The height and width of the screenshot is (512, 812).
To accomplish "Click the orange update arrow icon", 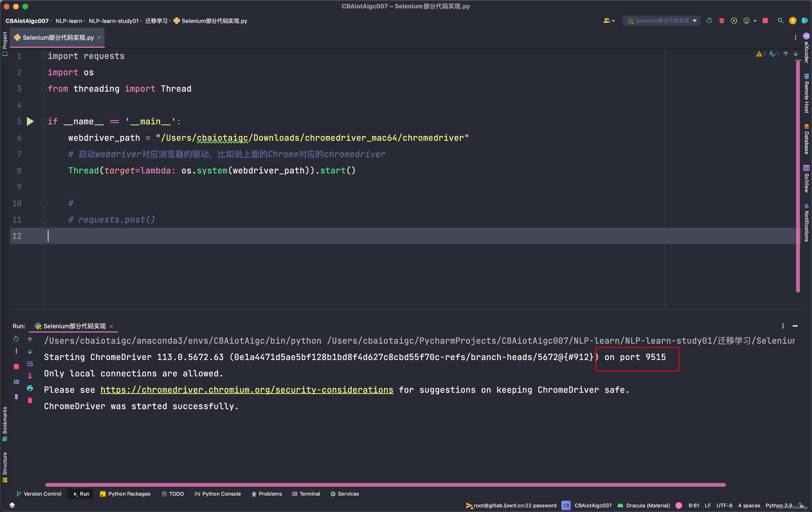I will click(792, 21).
